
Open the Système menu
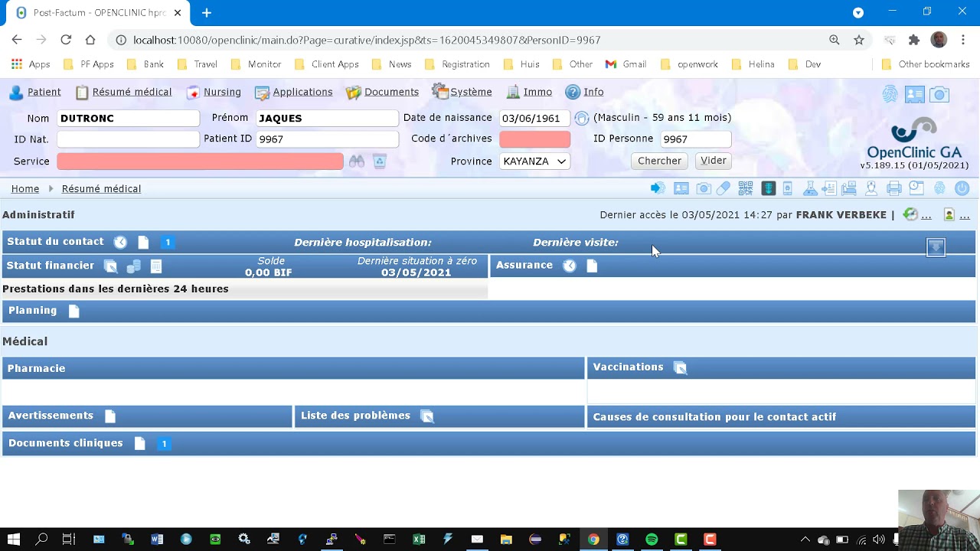[x=462, y=92]
